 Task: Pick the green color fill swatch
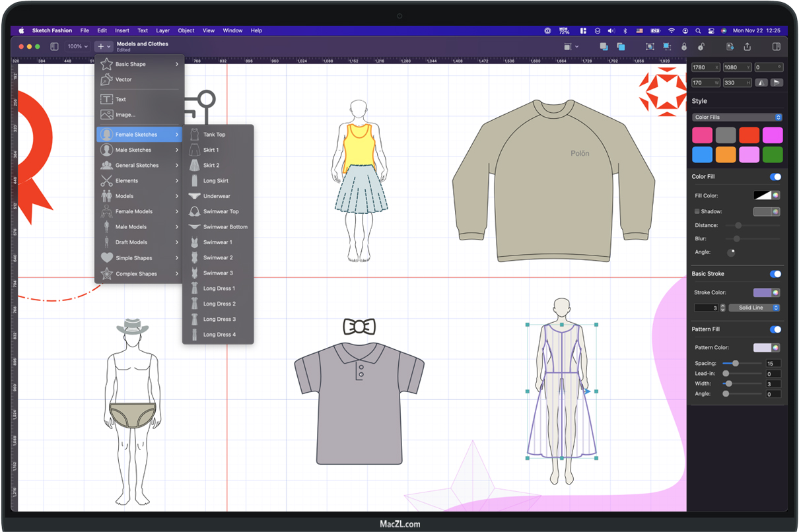(x=772, y=154)
